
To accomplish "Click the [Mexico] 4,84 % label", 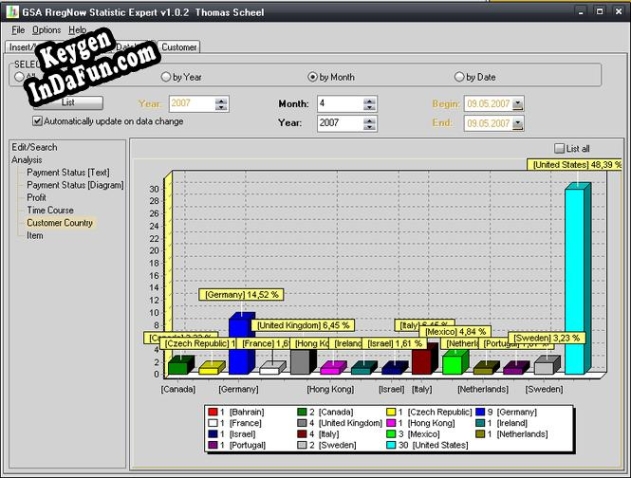I will coord(456,332).
